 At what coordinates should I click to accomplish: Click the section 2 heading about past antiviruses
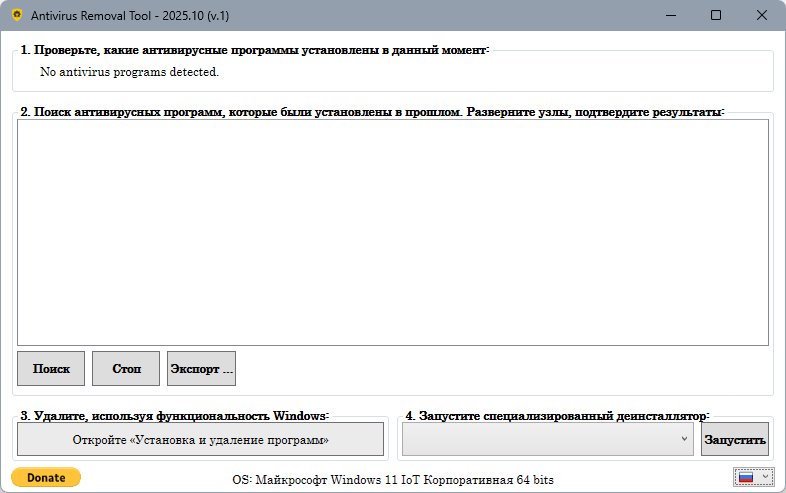372,112
